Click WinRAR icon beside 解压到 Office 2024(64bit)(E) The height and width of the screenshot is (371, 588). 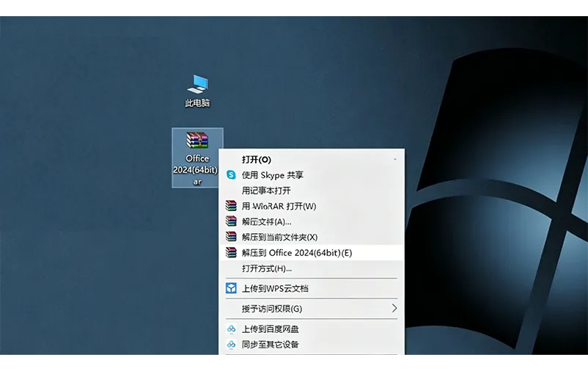click(231, 252)
